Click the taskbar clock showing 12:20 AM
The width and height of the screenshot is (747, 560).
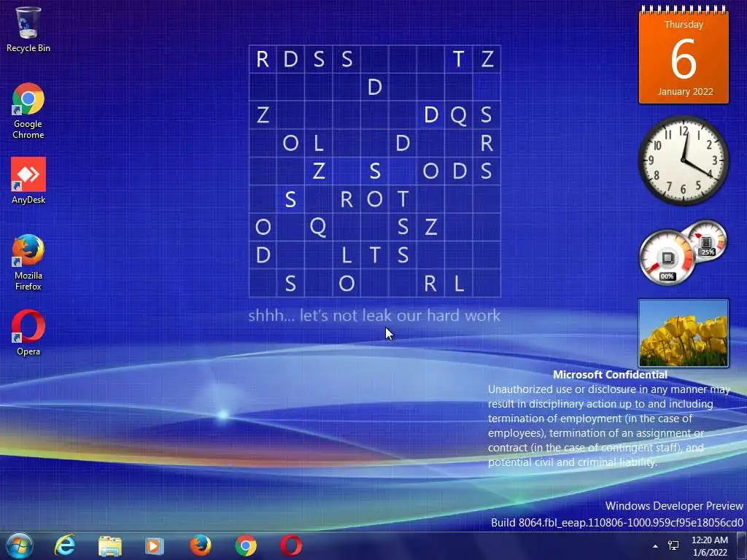[710, 545]
